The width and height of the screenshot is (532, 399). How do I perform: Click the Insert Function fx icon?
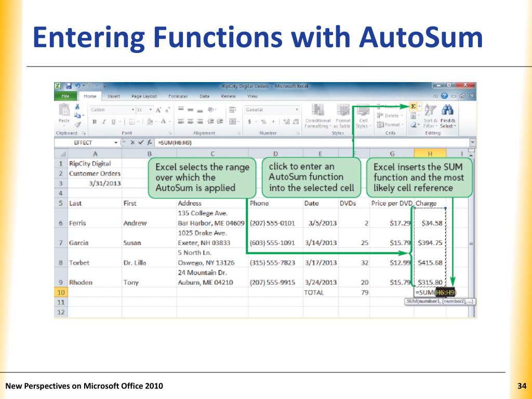149,142
